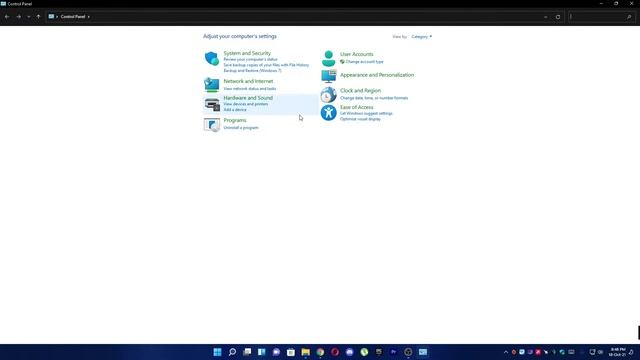The image size is (640, 360).
Task: Open the Programs heading
Action: point(235,120)
